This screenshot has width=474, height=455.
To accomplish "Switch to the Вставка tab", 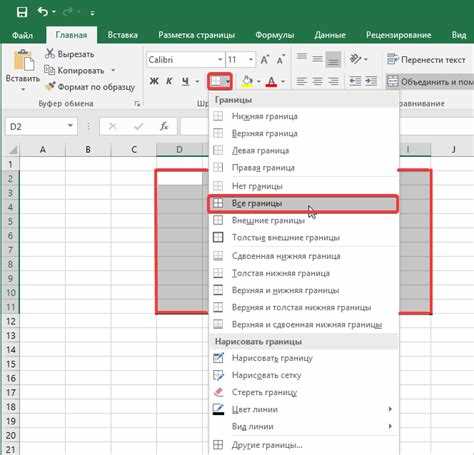I will pos(122,35).
